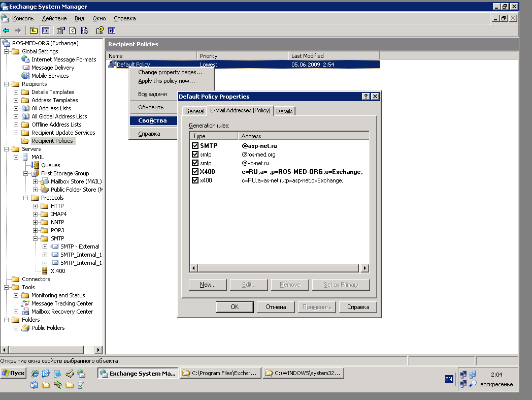Click the ROS-MED-ORG root node icon
532x400 pixels.
click(6, 43)
